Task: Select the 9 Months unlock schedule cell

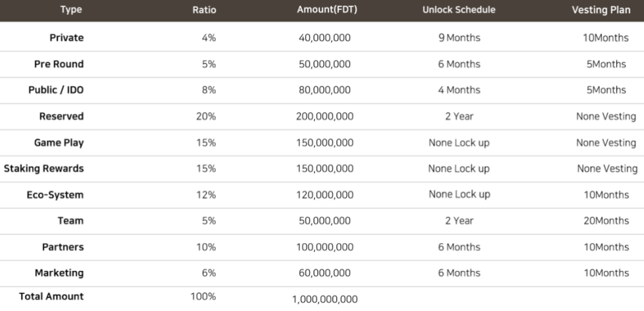Action: coord(459,38)
